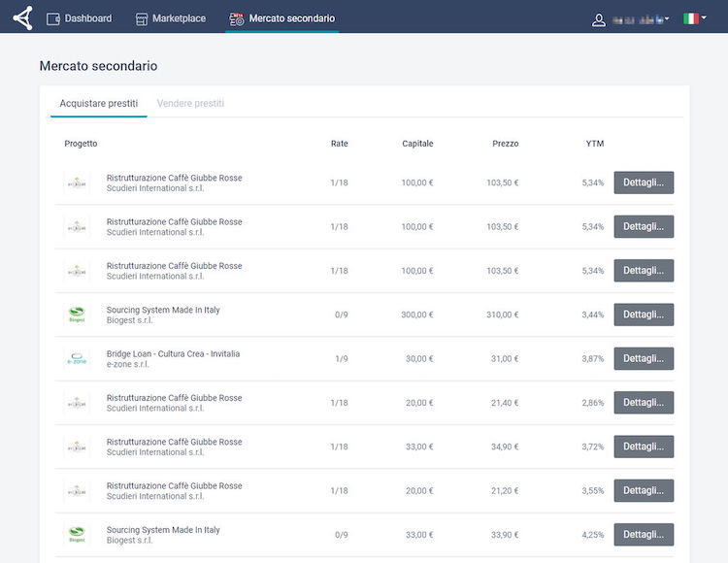Click the Mercato secondario beta icon

[236, 19]
